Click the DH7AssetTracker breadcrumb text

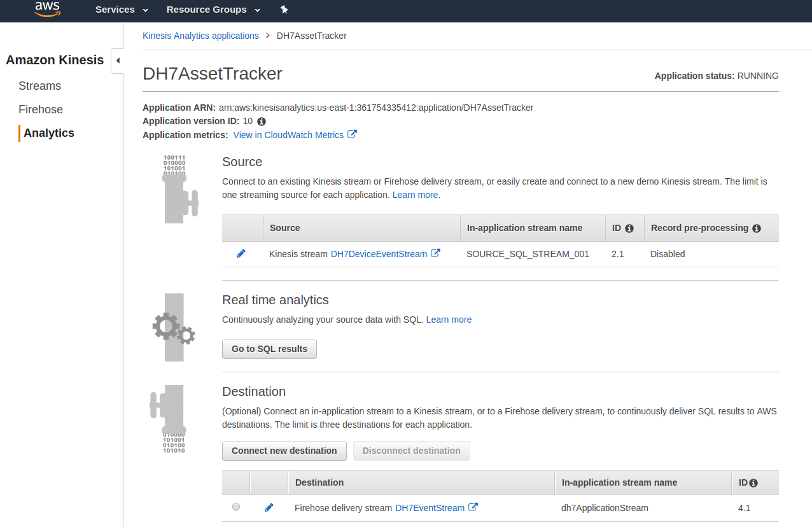click(x=312, y=36)
